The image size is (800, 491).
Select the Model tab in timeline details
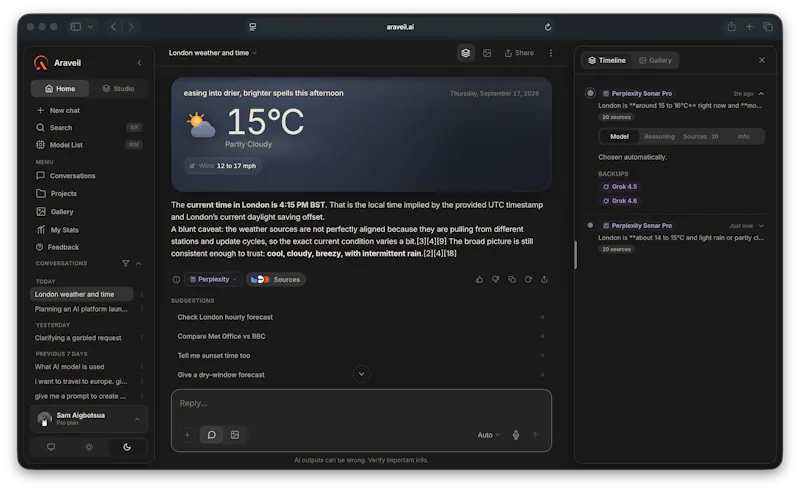tap(619, 137)
